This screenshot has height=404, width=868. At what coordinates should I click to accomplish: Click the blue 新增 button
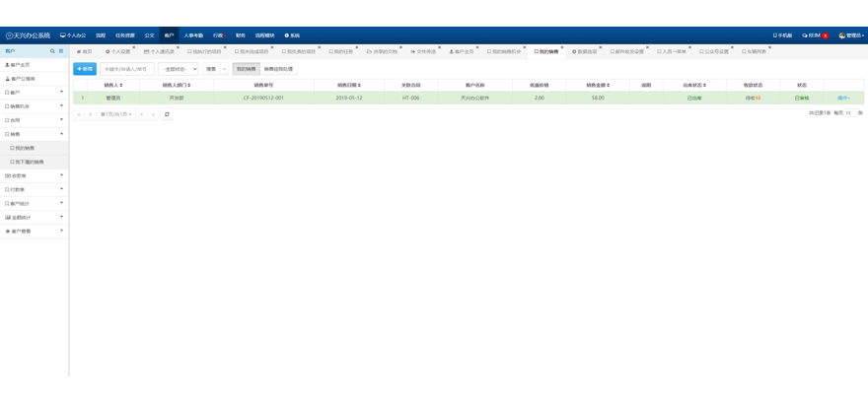[x=85, y=69]
